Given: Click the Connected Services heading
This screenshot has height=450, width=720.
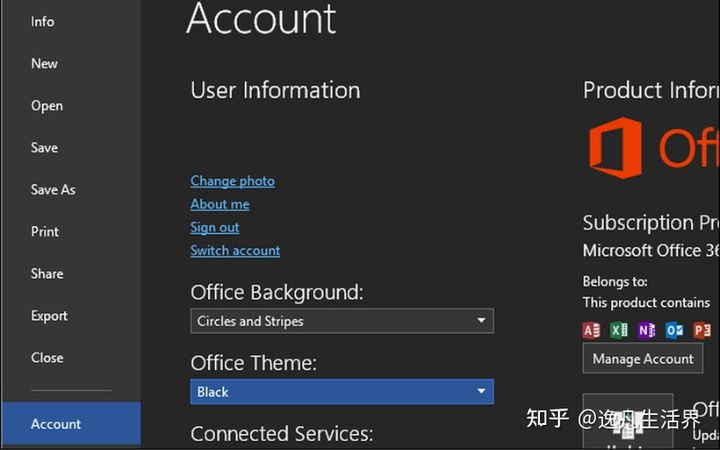Looking at the screenshot, I should 282,433.
